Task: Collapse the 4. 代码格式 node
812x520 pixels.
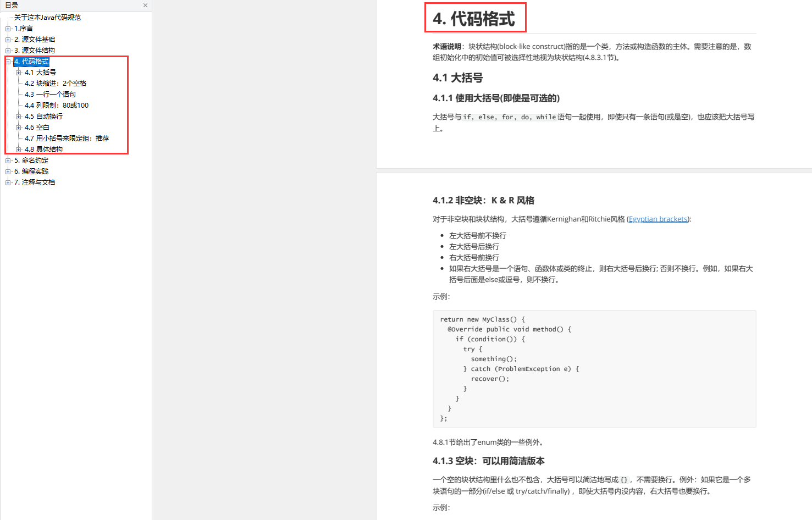Action: coord(8,62)
